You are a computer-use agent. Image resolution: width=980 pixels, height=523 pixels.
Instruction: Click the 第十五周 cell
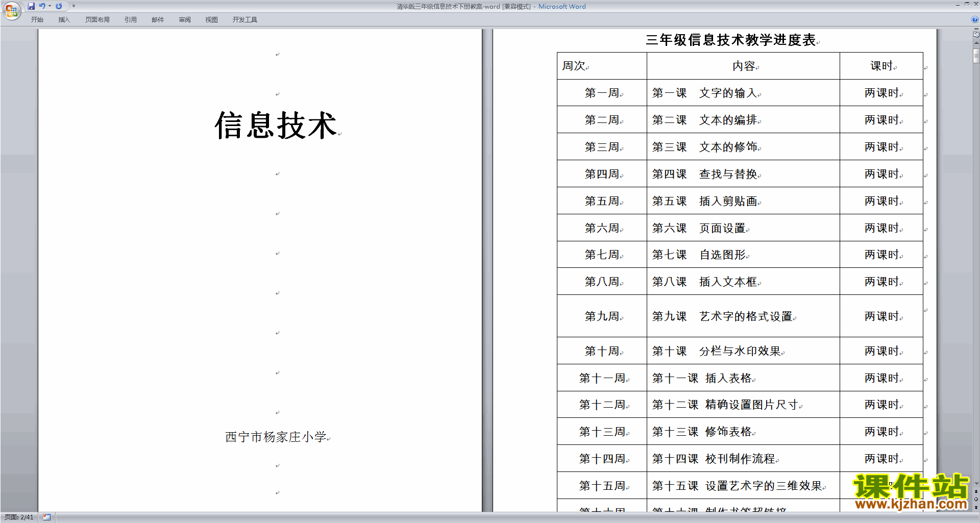(602, 486)
